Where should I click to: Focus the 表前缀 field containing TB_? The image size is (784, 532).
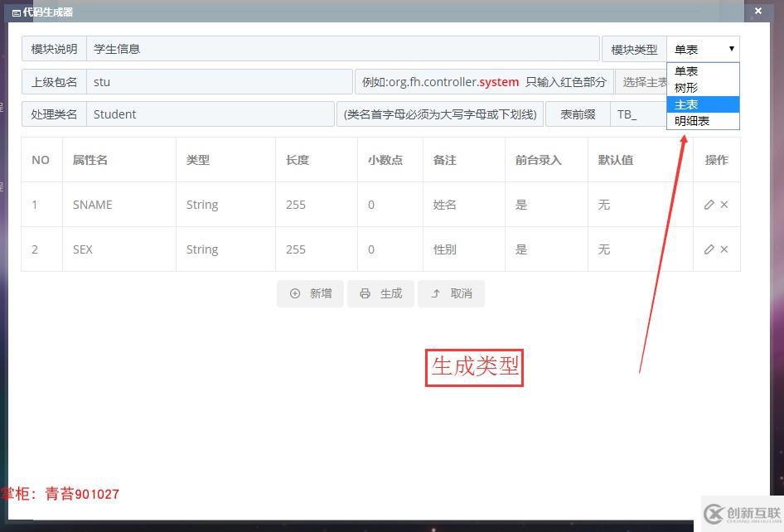click(638, 114)
